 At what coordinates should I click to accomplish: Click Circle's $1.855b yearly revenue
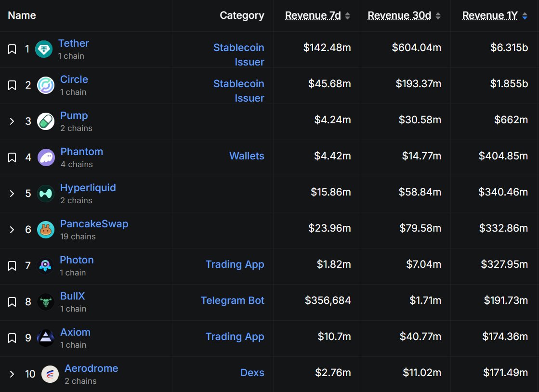[509, 83]
